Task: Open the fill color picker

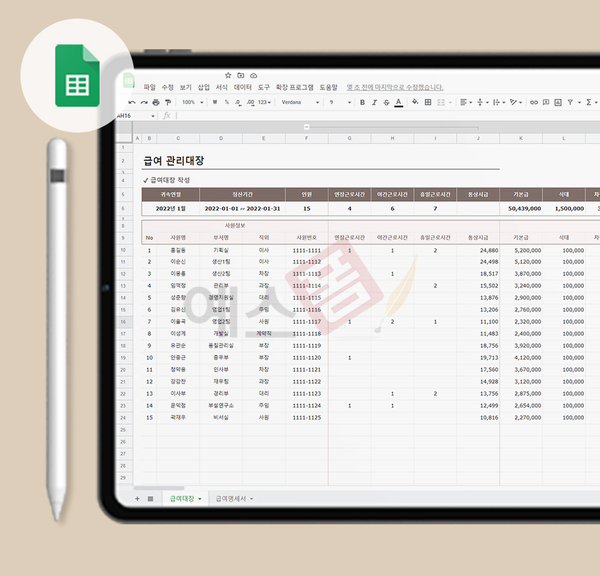Action: tap(415, 102)
